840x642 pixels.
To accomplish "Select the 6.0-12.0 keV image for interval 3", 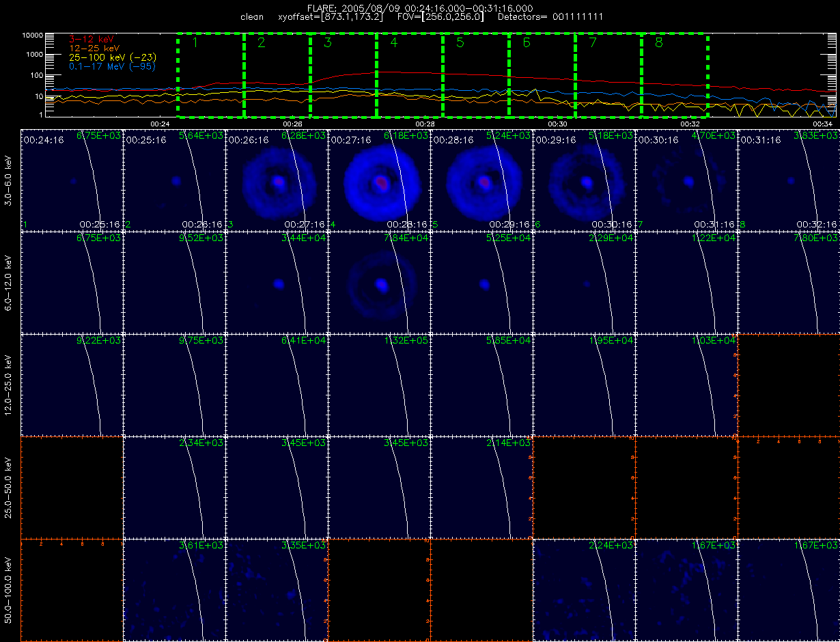I will [277, 282].
